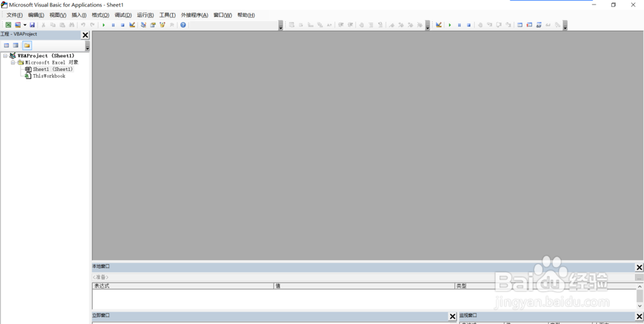Open edit toolbar options overflow arrow
The image size is (644, 324).
click(x=428, y=26)
